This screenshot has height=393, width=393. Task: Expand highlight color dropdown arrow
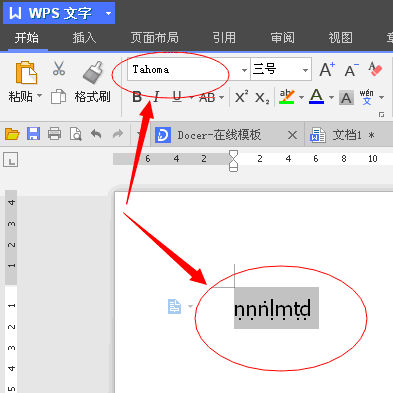coord(301,97)
